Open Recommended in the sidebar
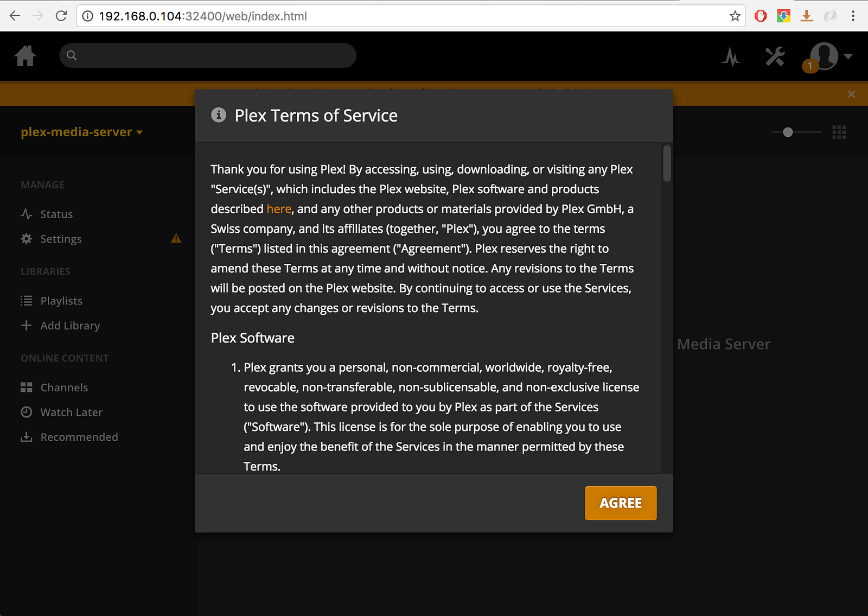 click(79, 437)
